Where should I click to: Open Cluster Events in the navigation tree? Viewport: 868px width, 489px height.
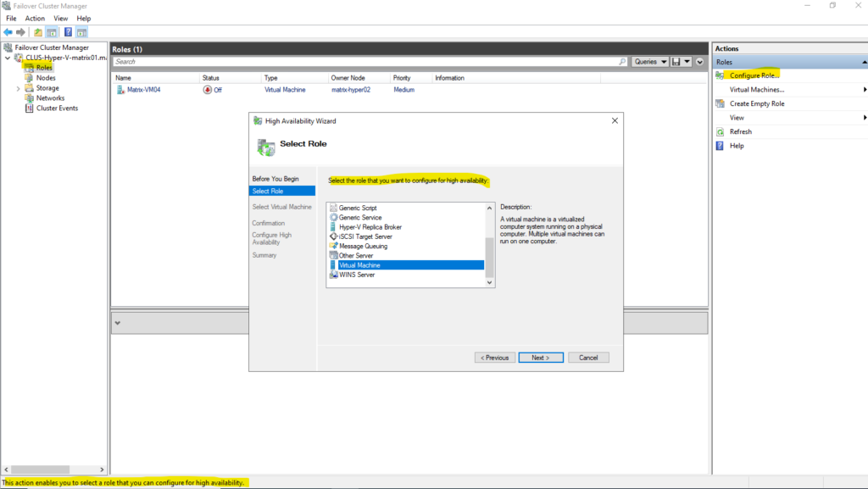[x=57, y=108]
